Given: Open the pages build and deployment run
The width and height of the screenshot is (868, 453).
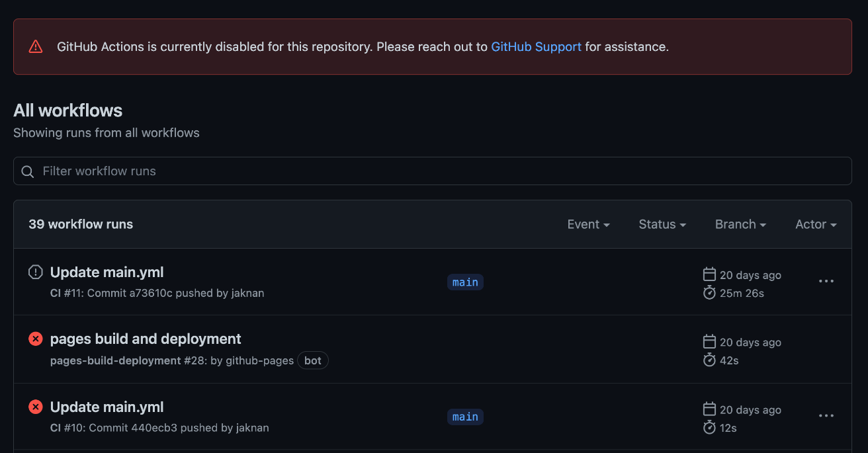Looking at the screenshot, I should 146,339.
